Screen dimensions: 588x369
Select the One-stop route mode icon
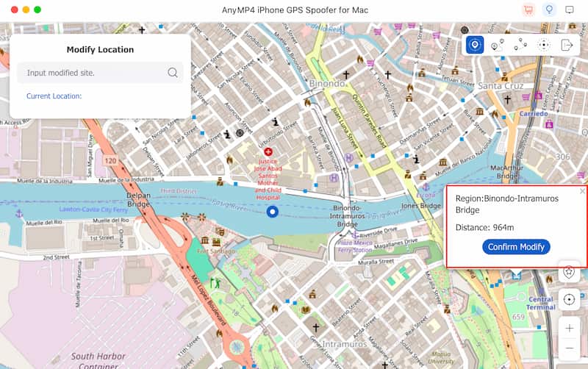[x=497, y=45]
